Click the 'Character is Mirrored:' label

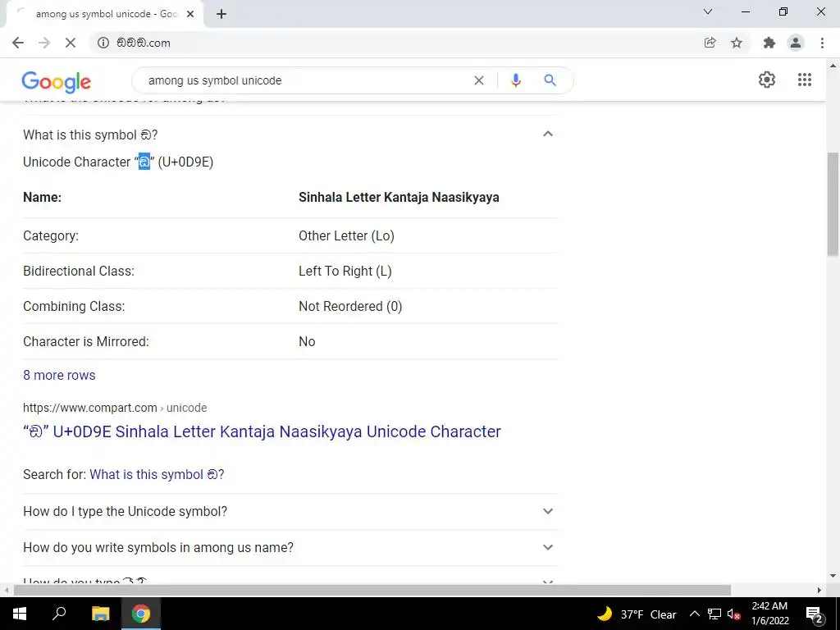tap(85, 342)
